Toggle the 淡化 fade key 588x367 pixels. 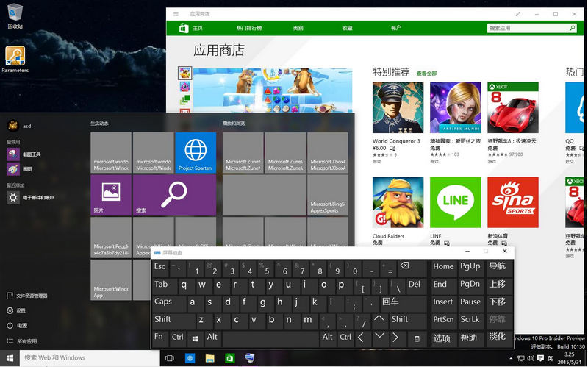498,338
